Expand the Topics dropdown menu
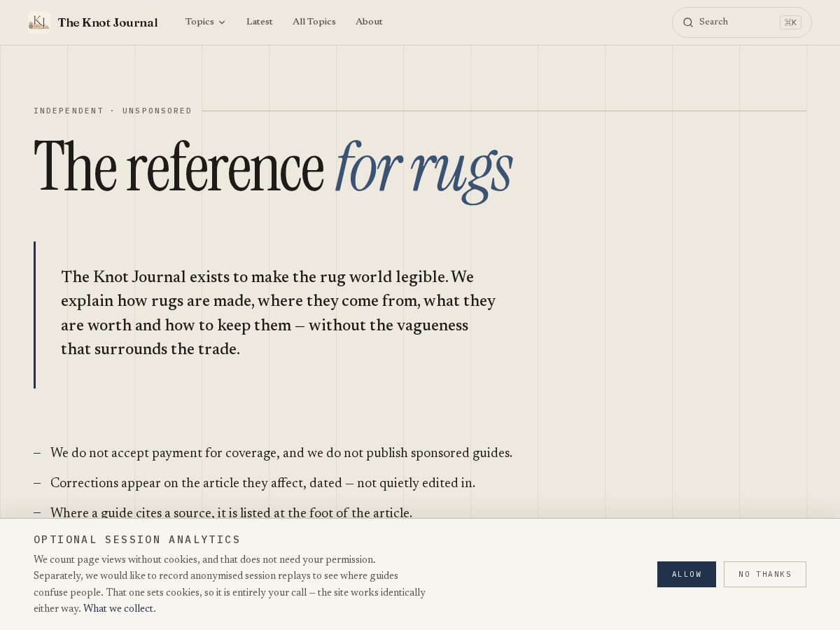This screenshot has height=630, width=840. click(x=206, y=22)
